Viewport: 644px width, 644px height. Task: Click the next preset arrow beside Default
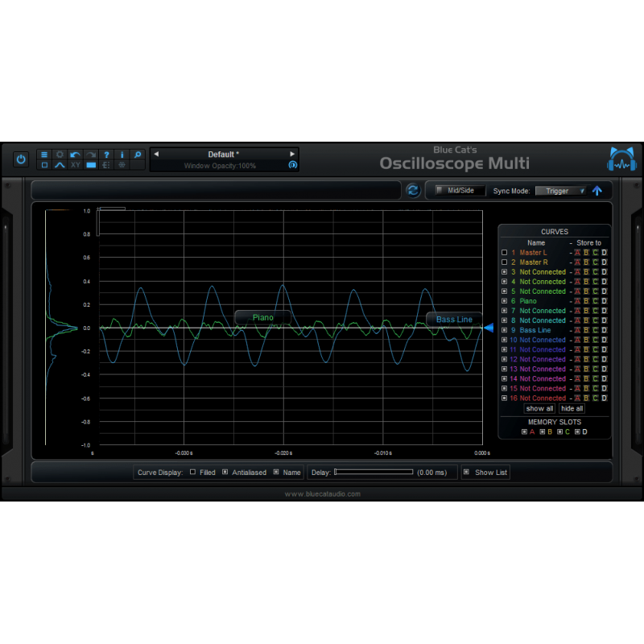[x=291, y=154]
